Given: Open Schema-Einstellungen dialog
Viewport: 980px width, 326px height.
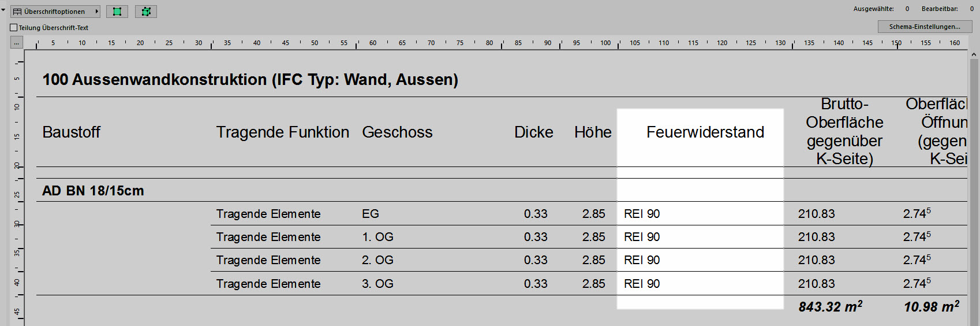Looking at the screenshot, I should [925, 27].
